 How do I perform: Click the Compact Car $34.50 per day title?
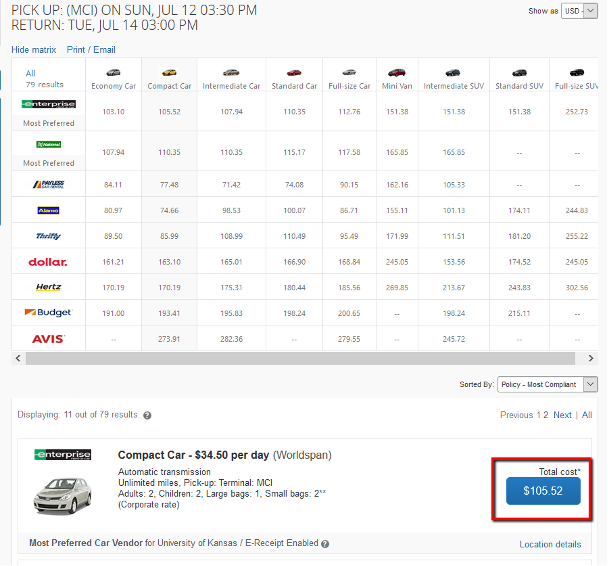click(193, 455)
